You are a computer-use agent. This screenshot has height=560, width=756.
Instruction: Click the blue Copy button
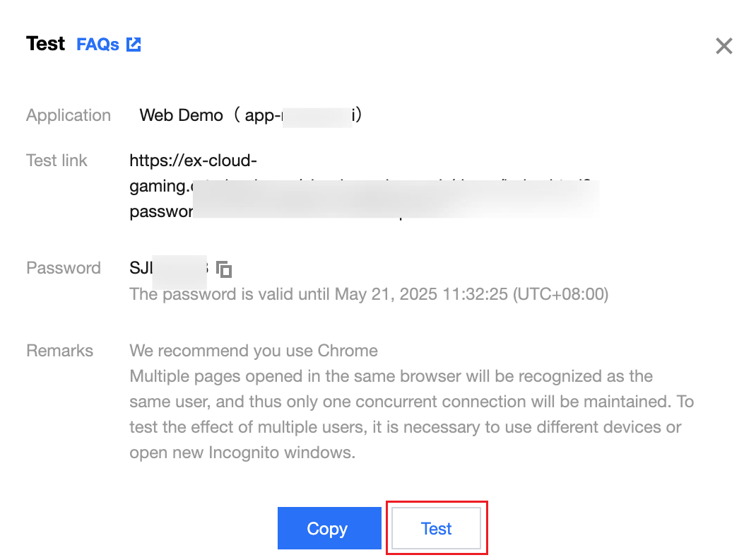[329, 528]
